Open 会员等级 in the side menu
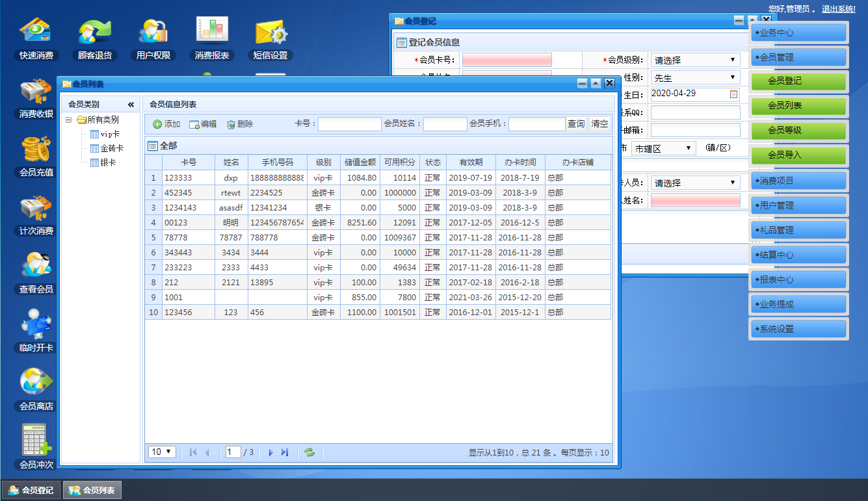Viewport: 868px width, 501px height. tap(799, 130)
